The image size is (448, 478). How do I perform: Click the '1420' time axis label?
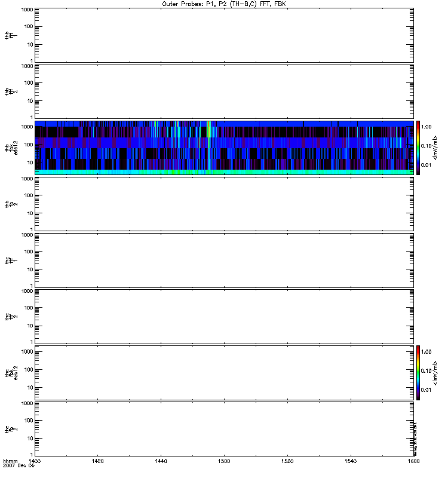97,461
